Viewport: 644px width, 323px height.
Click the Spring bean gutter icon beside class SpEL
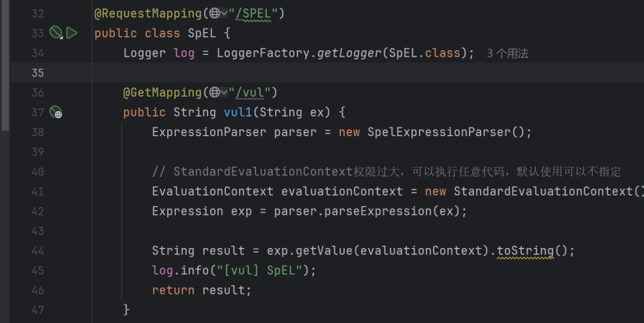tap(55, 33)
